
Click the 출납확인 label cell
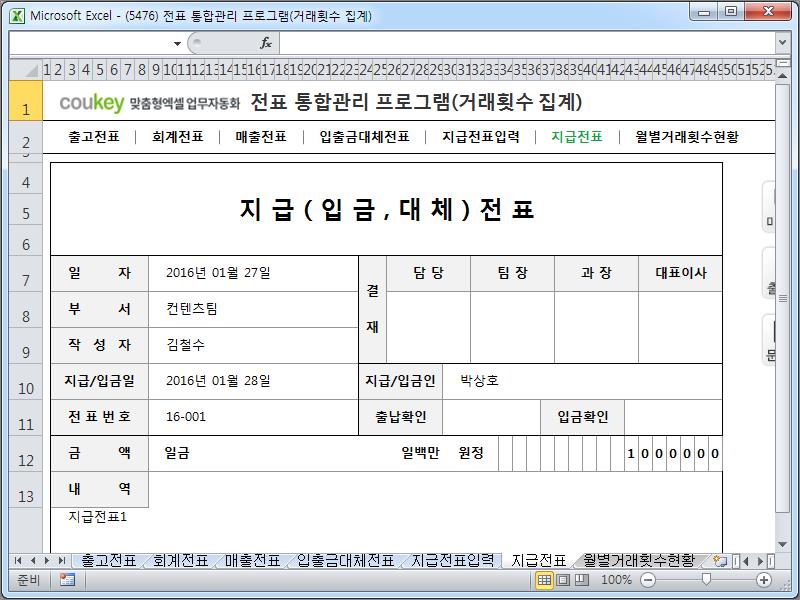pyautogui.click(x=401, y=417)
